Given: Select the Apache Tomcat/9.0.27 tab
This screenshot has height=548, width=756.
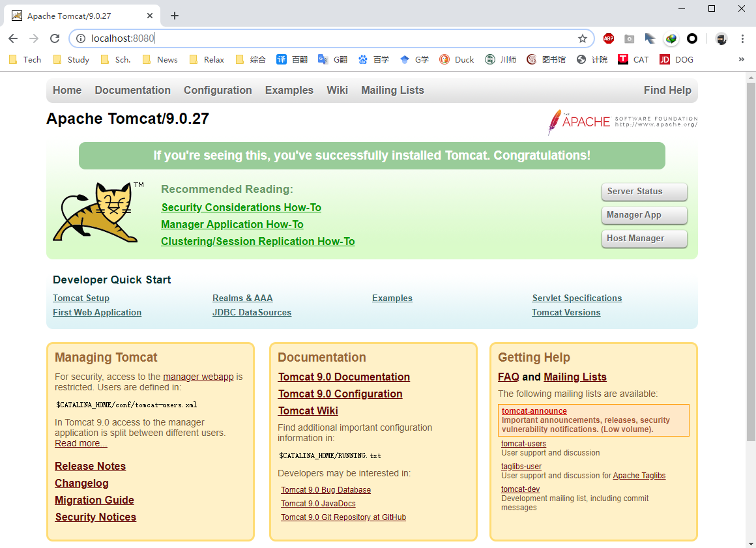Looking at the screenshot, I should pos(82,16).
